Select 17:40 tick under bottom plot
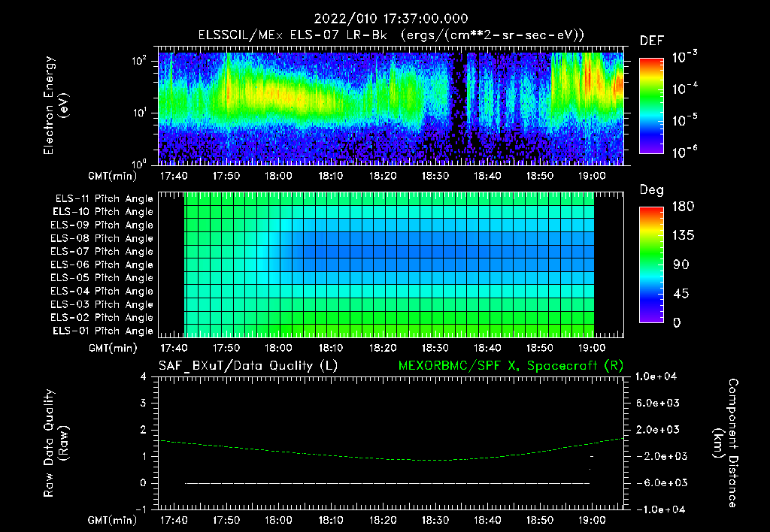 pos(174,520)
